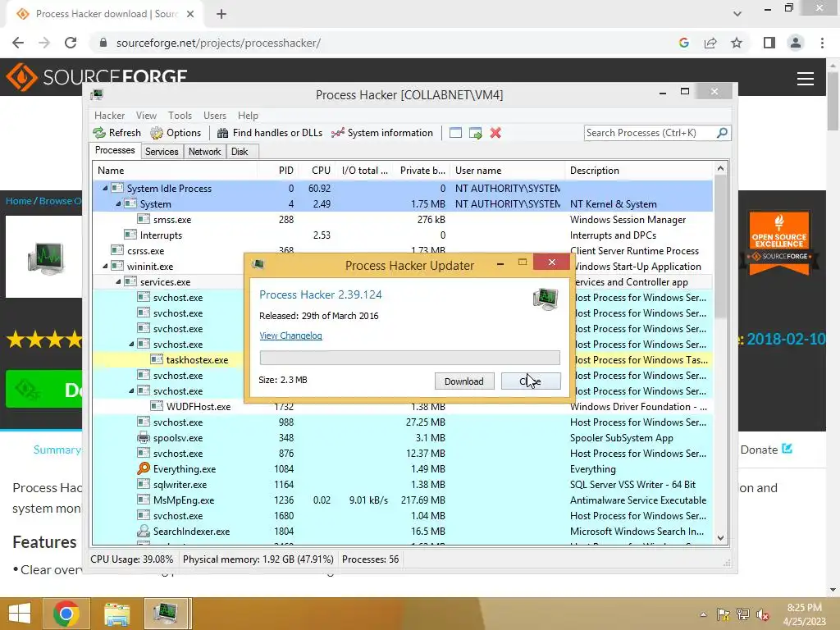Click the Process Hacker monitor icon in updater dialog

click(546, 299)
